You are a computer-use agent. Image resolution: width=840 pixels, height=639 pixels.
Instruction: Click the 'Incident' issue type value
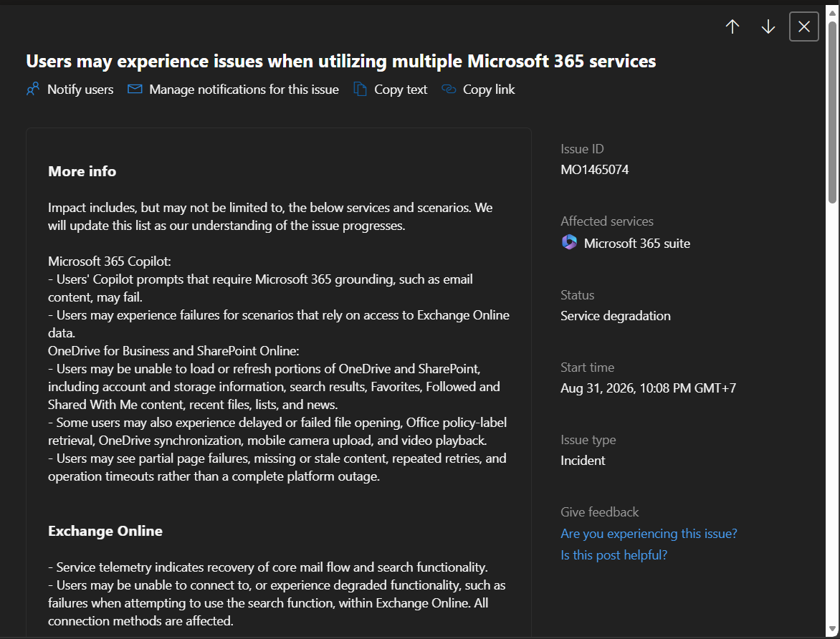(x=583, y=461)
